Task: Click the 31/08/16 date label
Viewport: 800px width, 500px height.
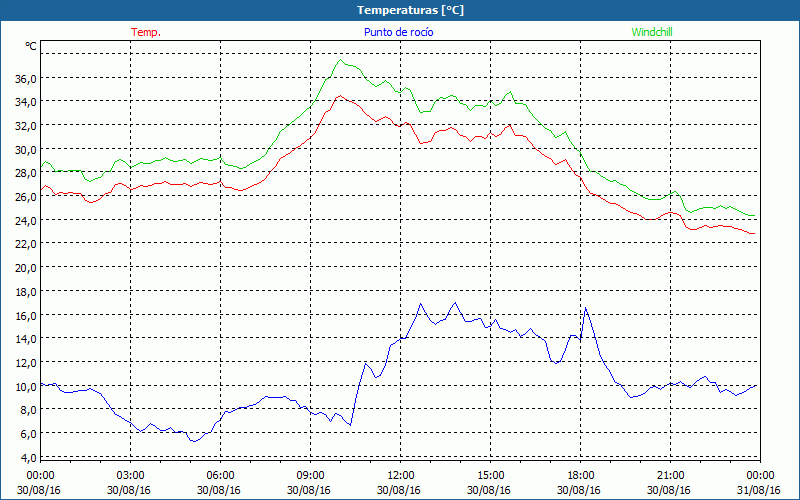Action: point(759,490)
